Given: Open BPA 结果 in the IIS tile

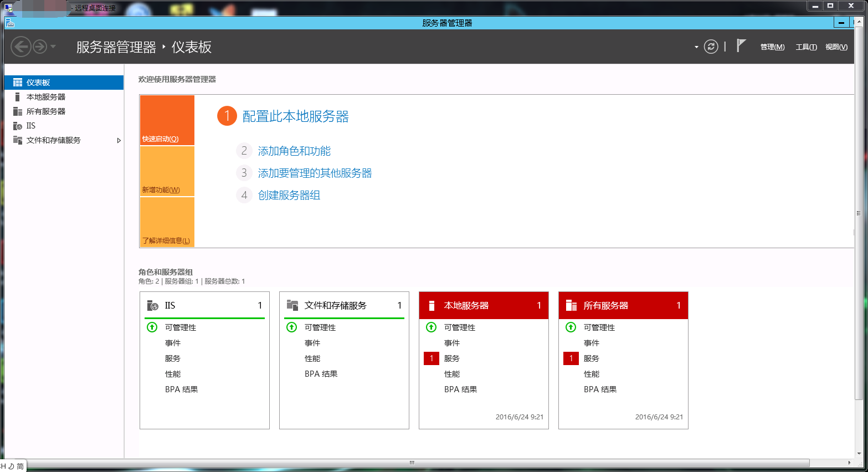Looking at the screenshot, I should pyautogui.click(x=182, y=389).
